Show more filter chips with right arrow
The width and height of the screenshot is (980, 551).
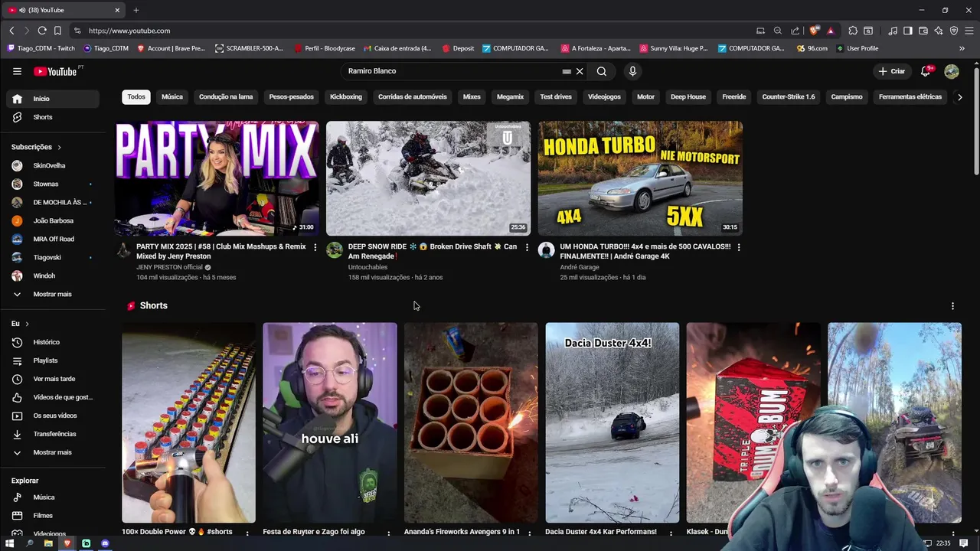(x=960, y=97)
